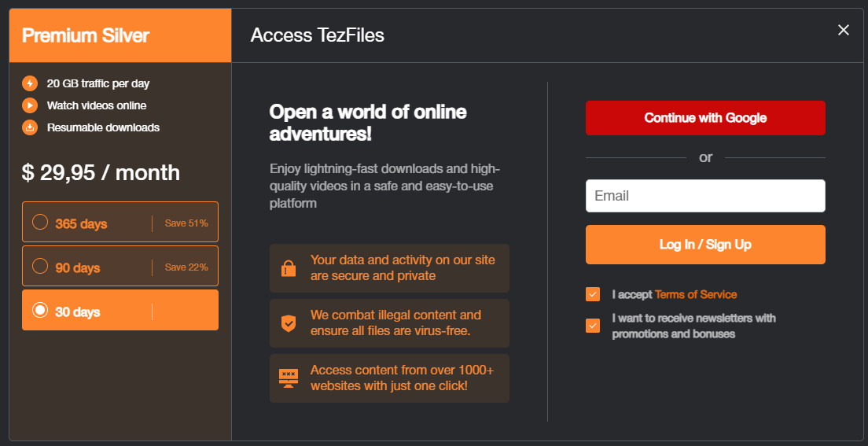This screenshot has height=446, width=868.
Task: Click the play icon beside Watch videos online
Action: [x=30, y=105]
